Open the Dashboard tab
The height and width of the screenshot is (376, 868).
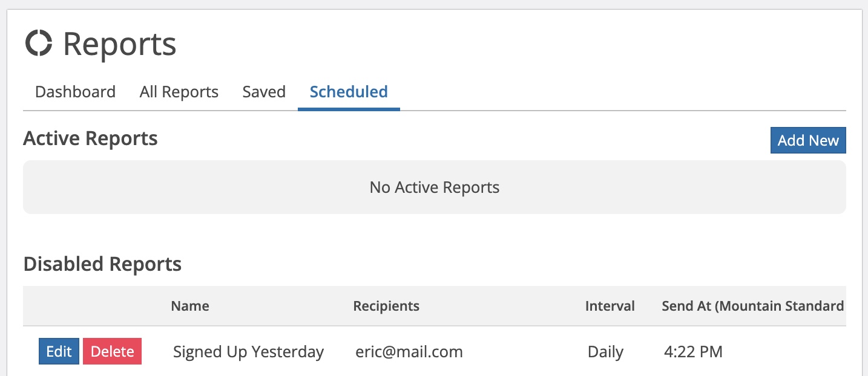point(75,92)
